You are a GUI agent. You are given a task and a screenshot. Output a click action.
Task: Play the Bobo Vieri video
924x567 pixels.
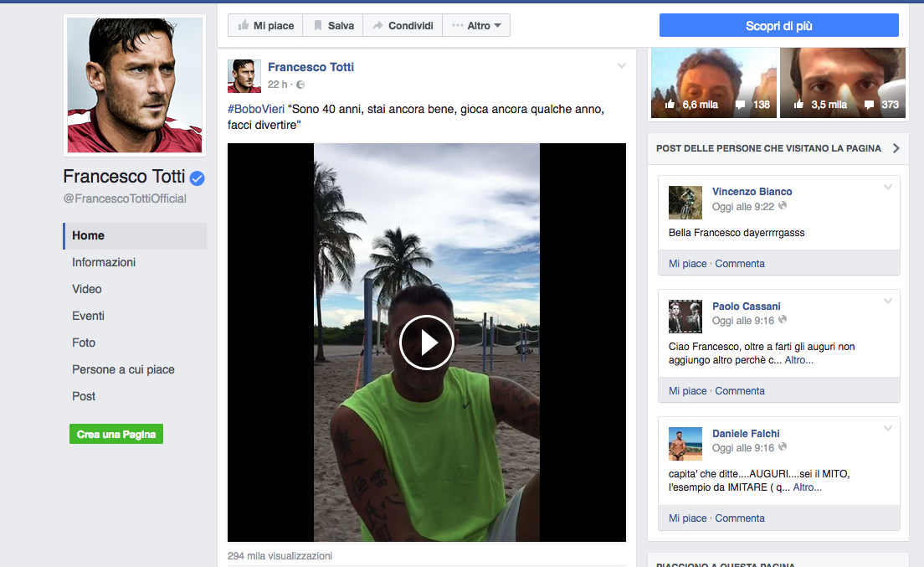click(426, 343)
